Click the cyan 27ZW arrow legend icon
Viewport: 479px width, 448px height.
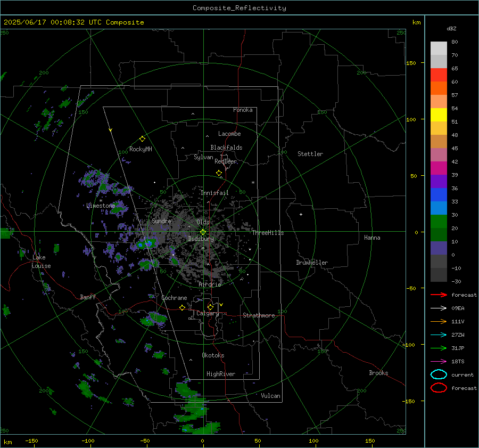coord(439,335)
